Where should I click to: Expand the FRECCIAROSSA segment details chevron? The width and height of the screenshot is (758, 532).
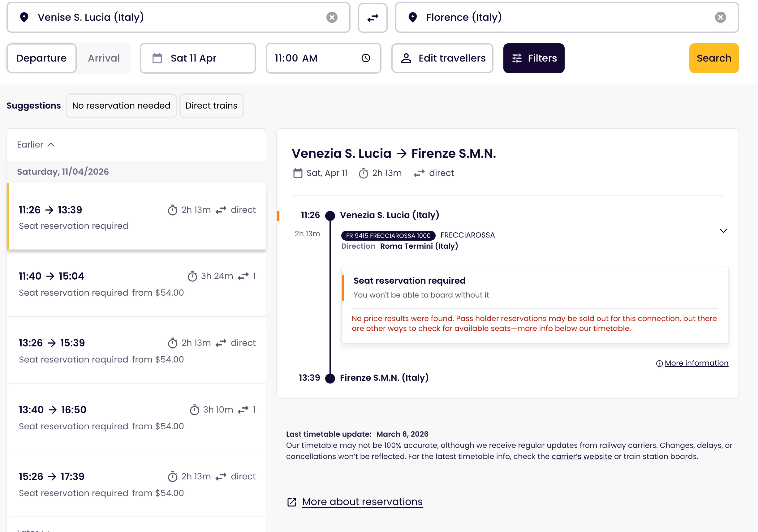click(x=723, y=231)
